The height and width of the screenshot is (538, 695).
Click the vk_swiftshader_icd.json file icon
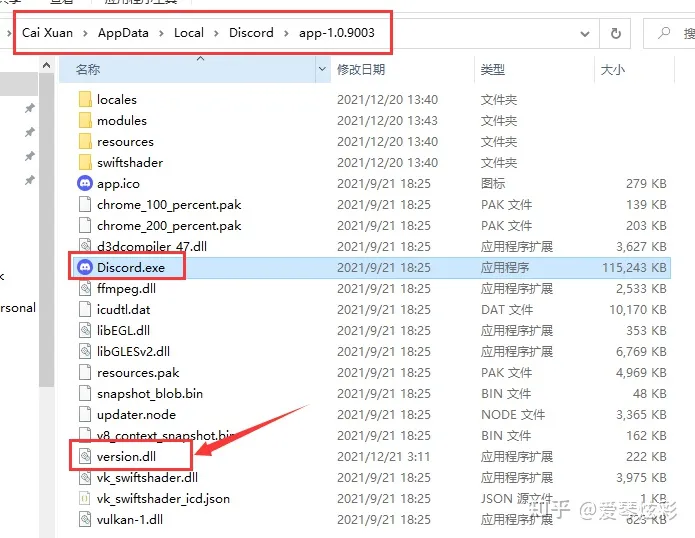coord(85,499)
